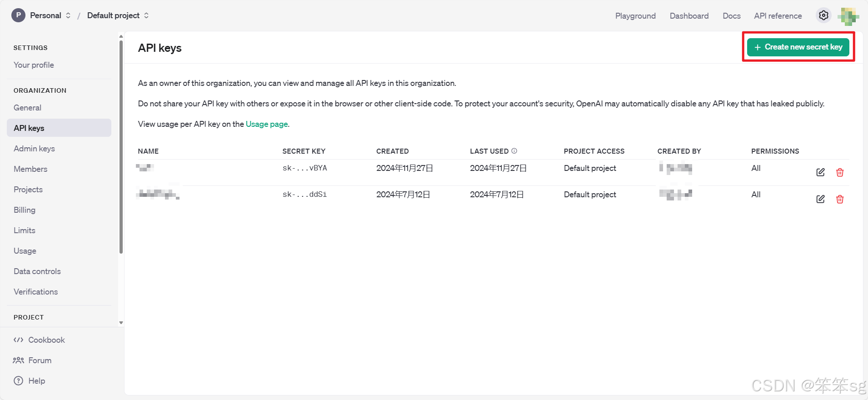Open the Dashboard page
Viewport: 868px width, 400px height.
[688, 16]
